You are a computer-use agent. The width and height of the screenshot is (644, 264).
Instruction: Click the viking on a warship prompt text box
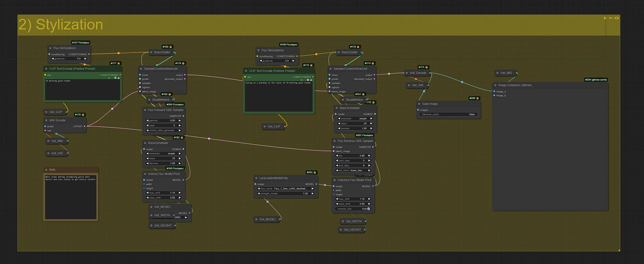[279, 96]
